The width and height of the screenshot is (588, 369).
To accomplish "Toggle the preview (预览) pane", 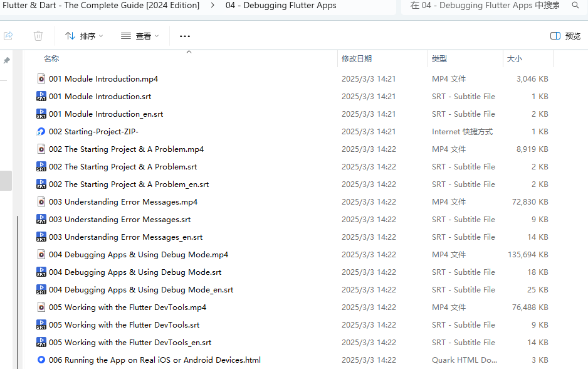I will coord(565,36).
